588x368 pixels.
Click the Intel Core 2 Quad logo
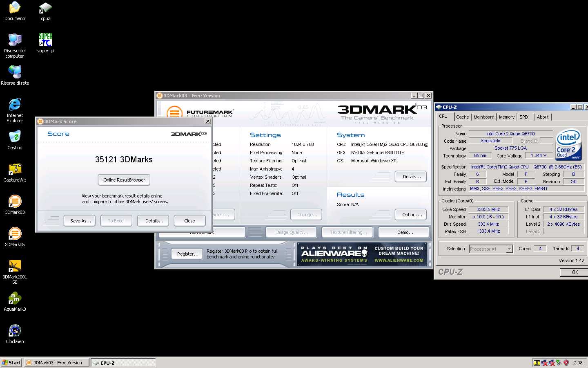pos(568,145)
